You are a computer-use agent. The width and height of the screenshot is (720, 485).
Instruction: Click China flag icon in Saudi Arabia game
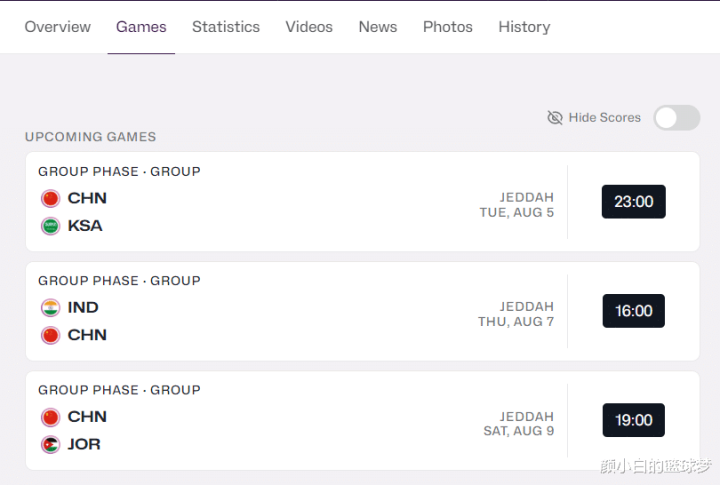pos(50,198)
